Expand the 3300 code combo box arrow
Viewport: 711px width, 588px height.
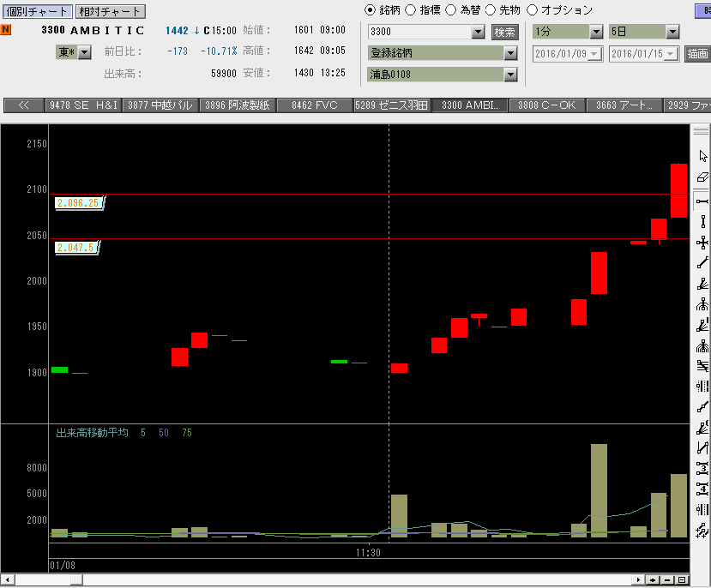pos(478,32)
